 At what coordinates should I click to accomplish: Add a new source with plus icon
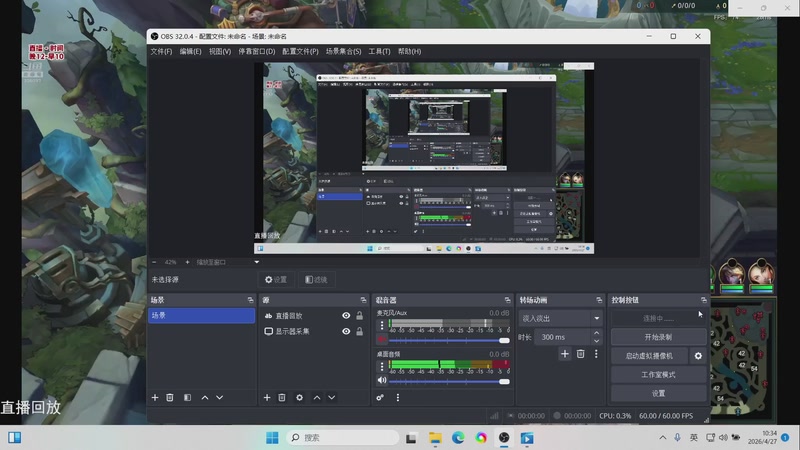pos(267,397)
